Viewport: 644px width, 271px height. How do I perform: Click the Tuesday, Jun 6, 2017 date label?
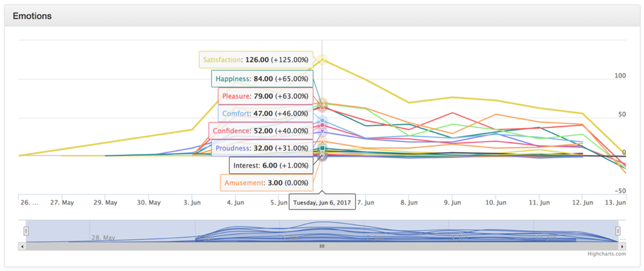click(x=322, y=202)
